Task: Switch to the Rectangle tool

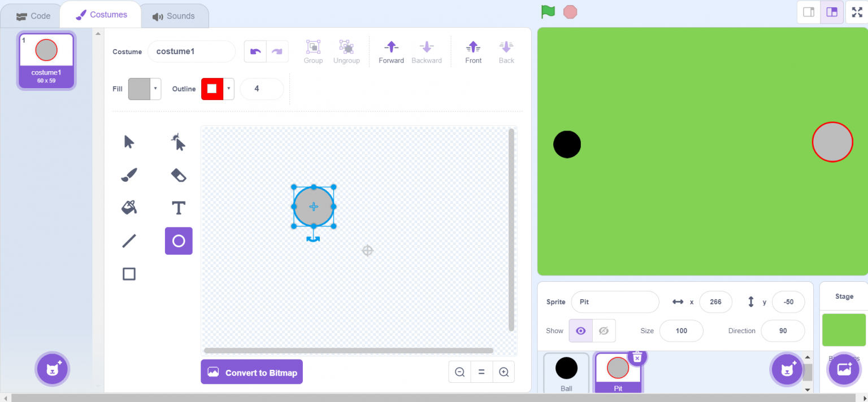Action: 129,274
